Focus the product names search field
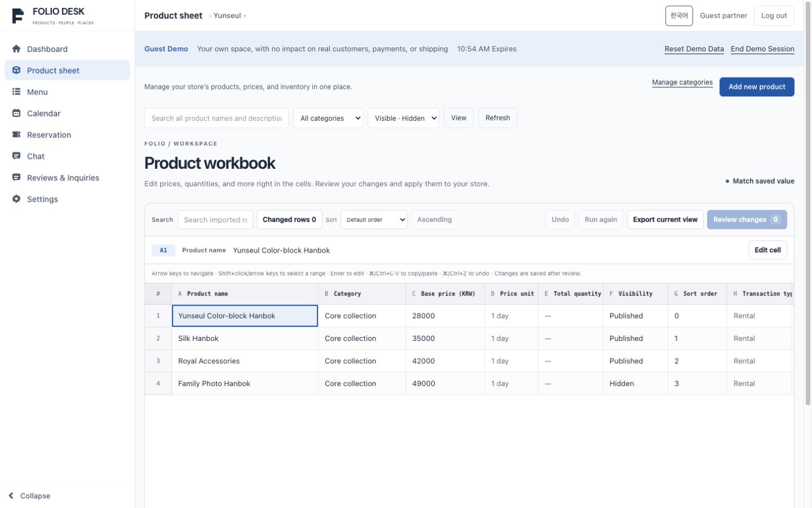The image size is (812, 508). pos(217,118)
